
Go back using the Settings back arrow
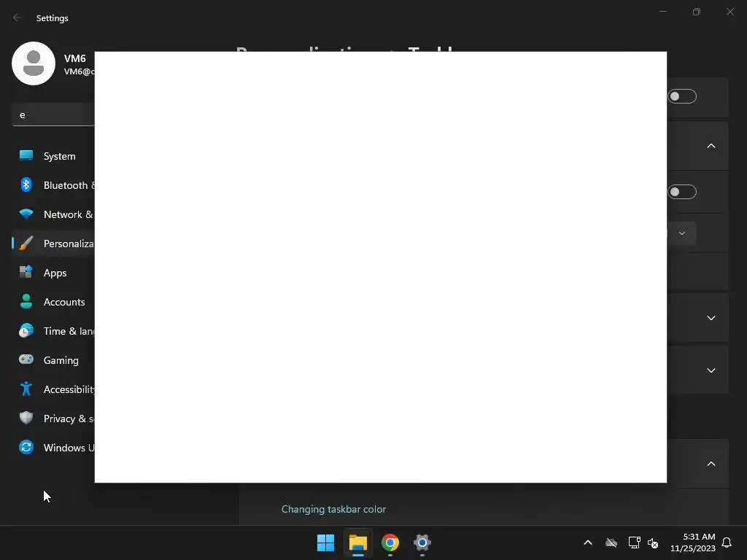point(18,17)
